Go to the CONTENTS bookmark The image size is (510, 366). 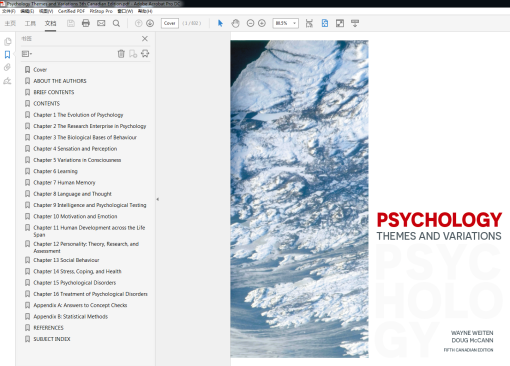[46, 104]
